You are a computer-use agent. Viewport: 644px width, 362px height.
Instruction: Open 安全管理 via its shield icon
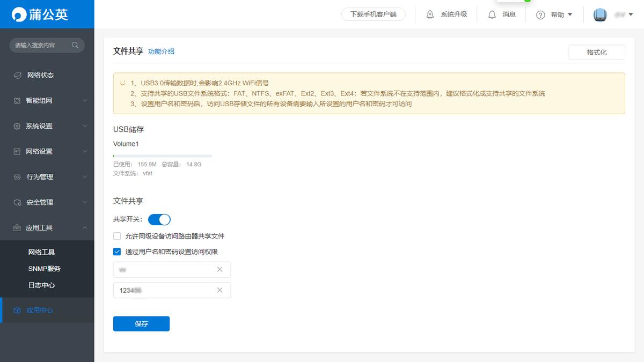coord(16,202)
